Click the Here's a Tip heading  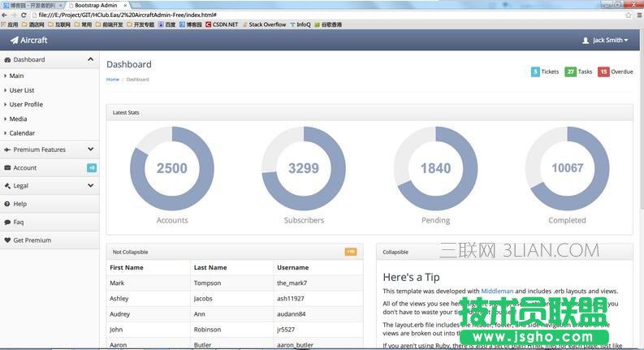(x=411, y=277)
